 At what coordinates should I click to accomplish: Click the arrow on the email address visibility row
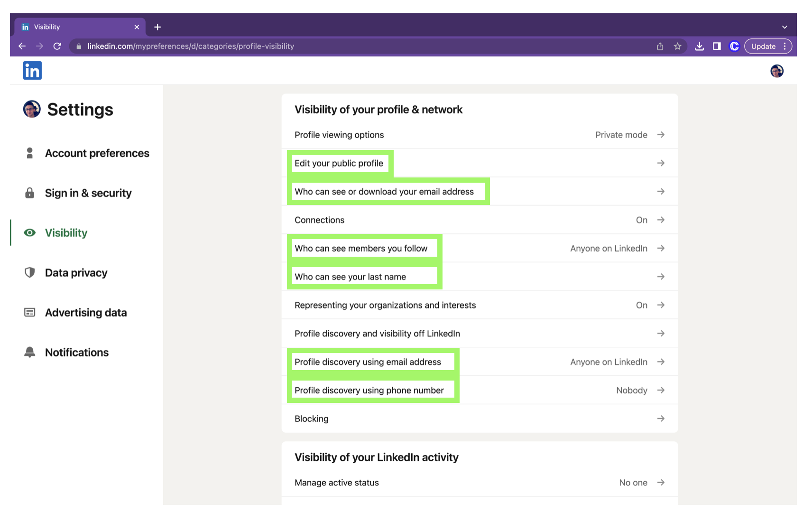click(x=661, y=192)
